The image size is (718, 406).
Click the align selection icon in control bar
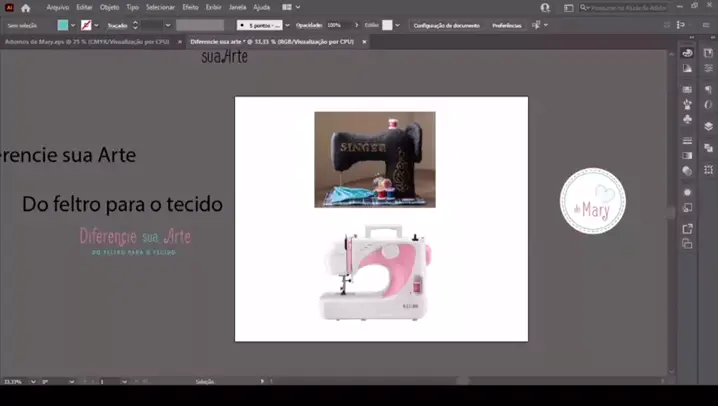[536, 25]
